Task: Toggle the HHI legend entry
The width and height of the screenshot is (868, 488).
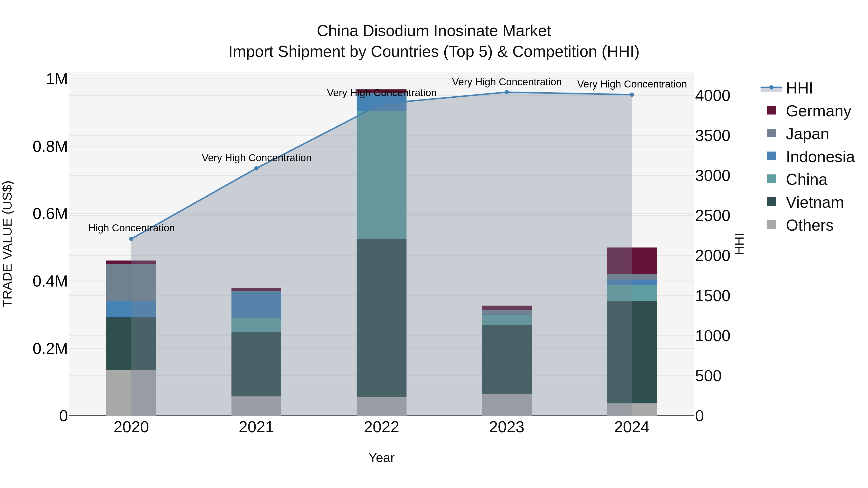Action: pyautogui.click(x=787, y=88)
